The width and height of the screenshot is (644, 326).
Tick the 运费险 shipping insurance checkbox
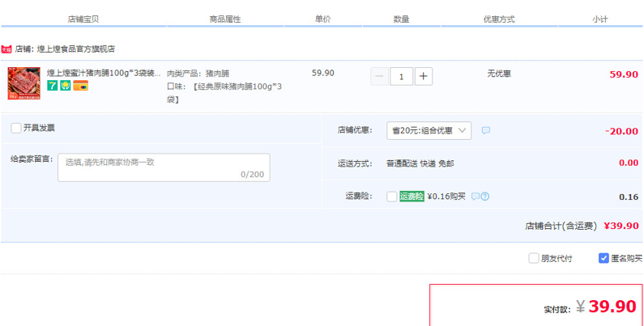(392, 197)
